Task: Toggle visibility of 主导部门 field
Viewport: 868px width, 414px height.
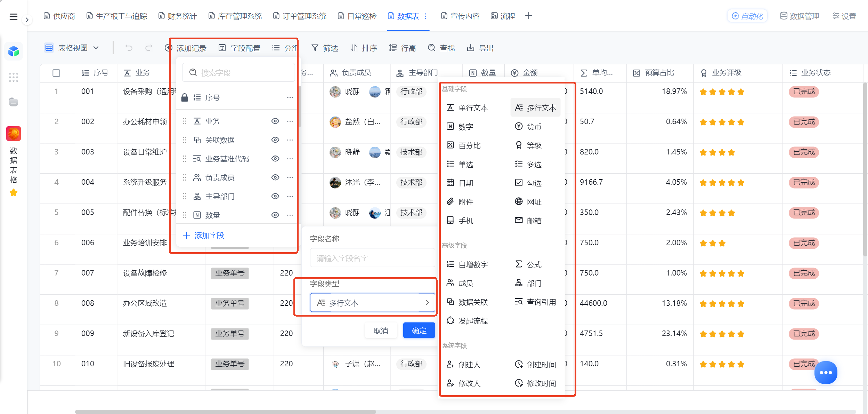Action: click(x=275, y=196)
